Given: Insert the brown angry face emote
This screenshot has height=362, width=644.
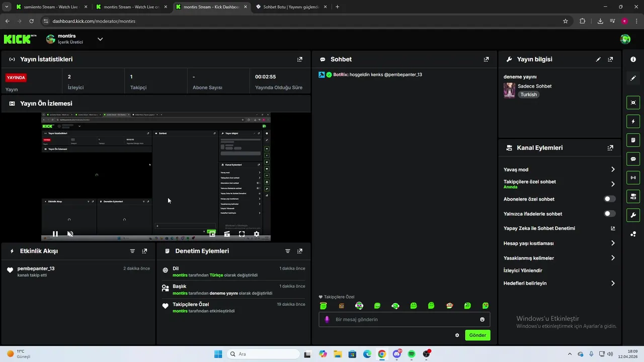Looking at the screenshot, I should point(342,306).
